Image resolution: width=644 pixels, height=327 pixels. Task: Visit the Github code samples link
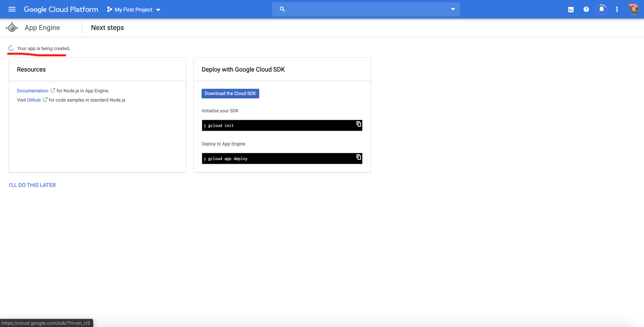[x=34, y=100]
